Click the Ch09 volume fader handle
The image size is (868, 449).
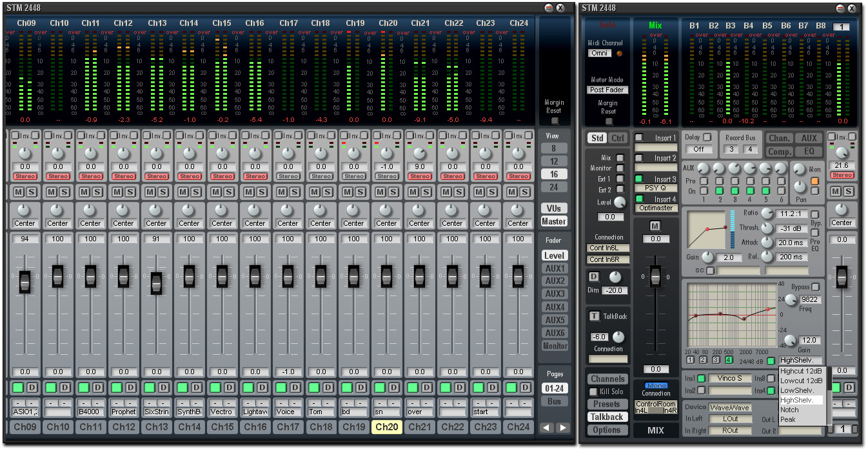(x=25, y=283)
